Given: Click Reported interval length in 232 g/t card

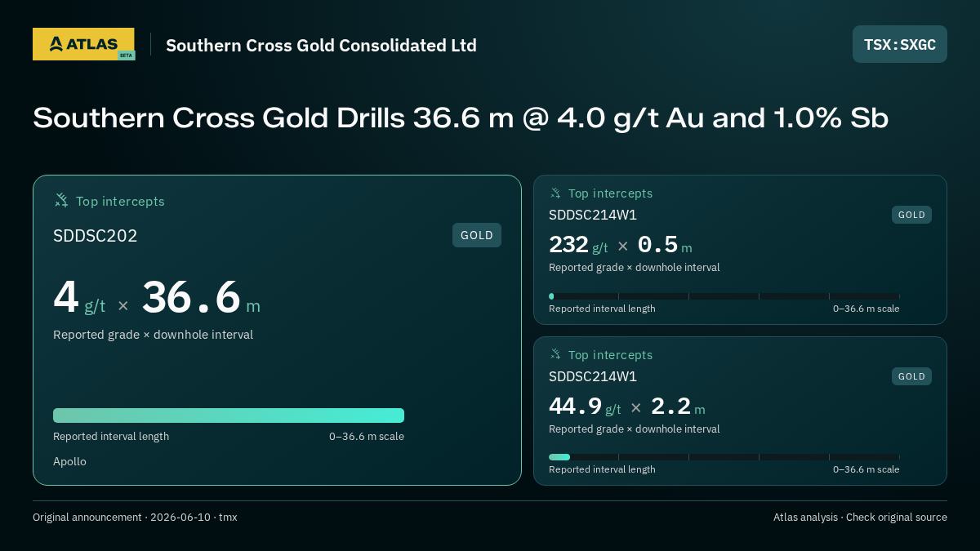Looking at the screenshot, I should [602, 309].
